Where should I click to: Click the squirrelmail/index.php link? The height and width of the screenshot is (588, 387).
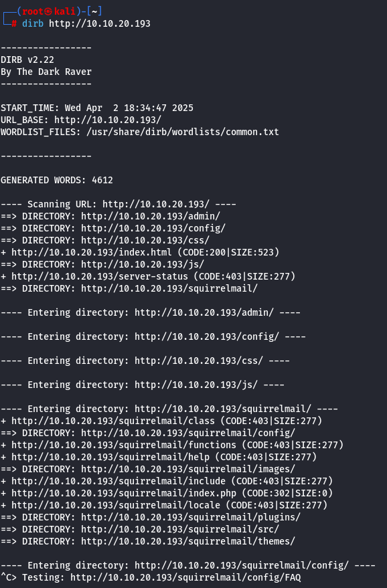[x=124, y=493]
